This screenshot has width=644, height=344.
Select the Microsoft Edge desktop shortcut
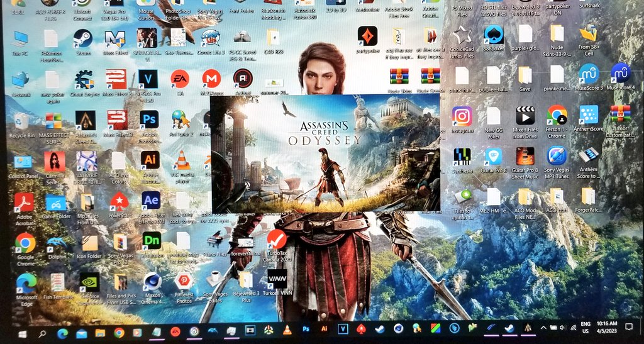(26, 283)
